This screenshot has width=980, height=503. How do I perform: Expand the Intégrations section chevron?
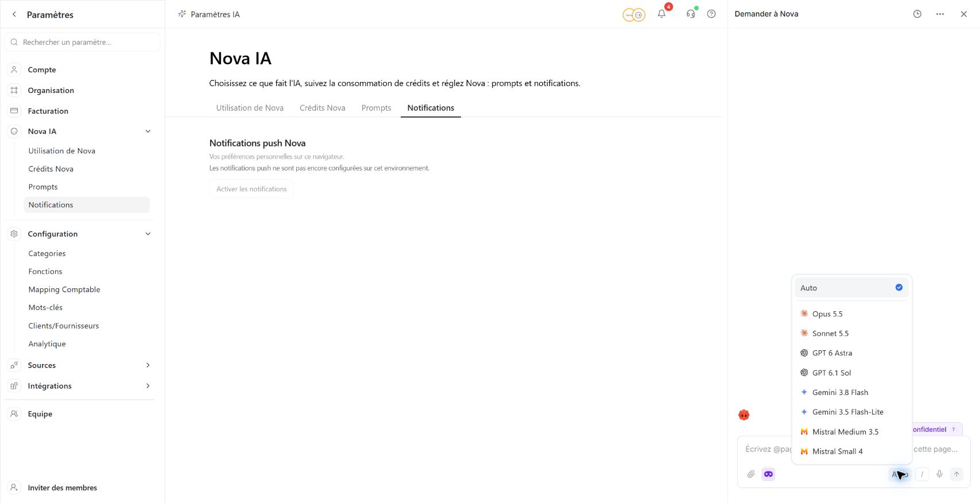coord(148,386)
